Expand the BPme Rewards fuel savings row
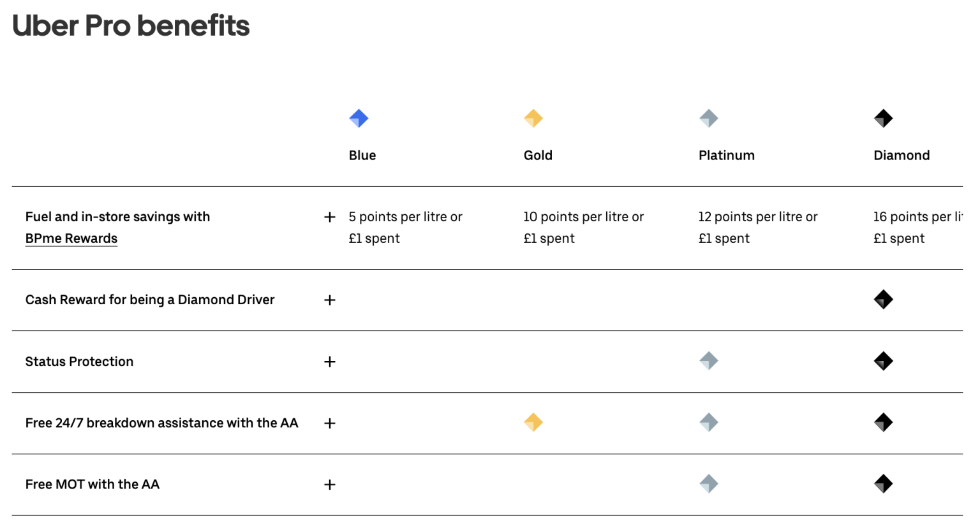 (330, 217)
